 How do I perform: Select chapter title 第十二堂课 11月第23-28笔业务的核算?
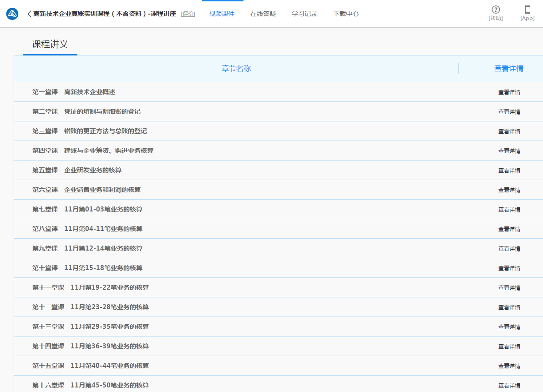coord(91,307)
